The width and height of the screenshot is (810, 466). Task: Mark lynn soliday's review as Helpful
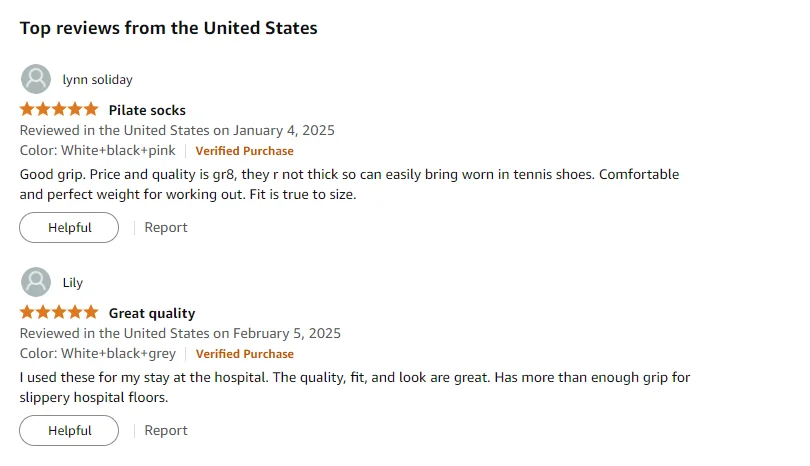coord(69,227)
